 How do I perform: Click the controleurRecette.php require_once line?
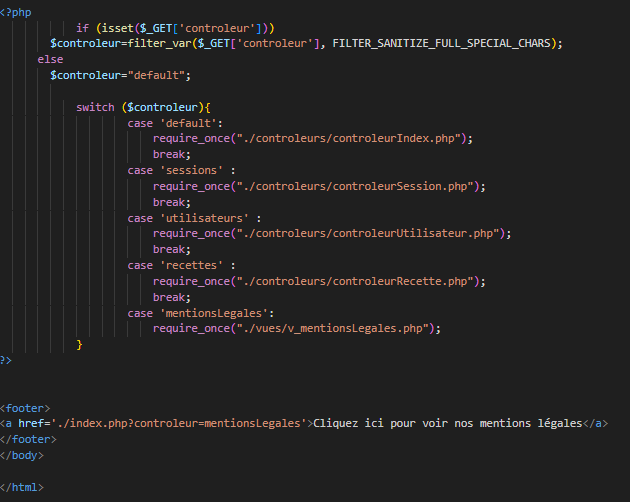[x=319, y=281]
